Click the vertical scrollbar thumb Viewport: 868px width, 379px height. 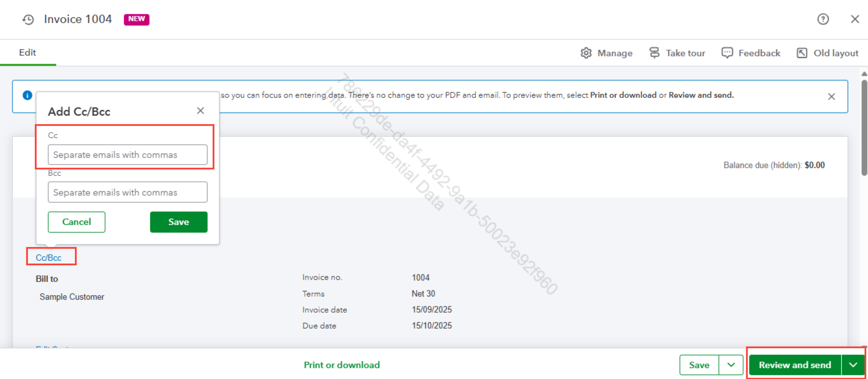tap(864, 127)
